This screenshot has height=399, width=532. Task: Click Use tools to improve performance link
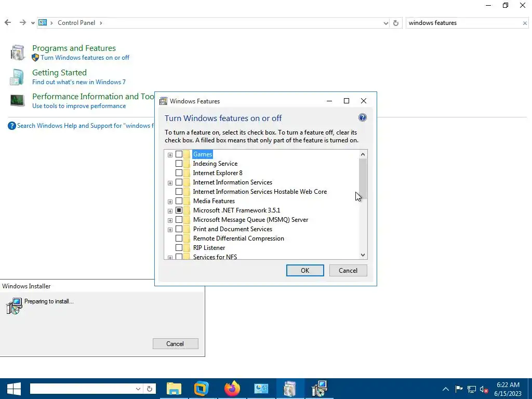pos(79,106)
